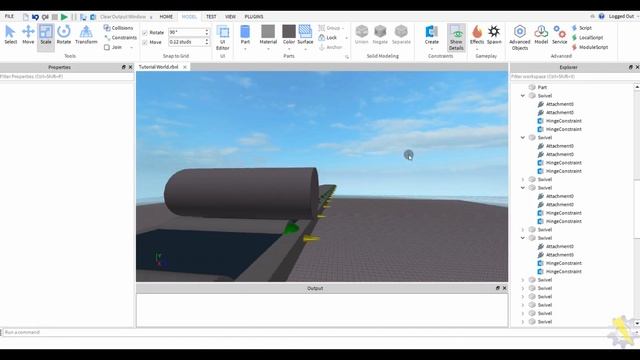The height and width of the screenshot is (360, 640).
Task: Click the Negate icon
Action: (x=380, y=34)
